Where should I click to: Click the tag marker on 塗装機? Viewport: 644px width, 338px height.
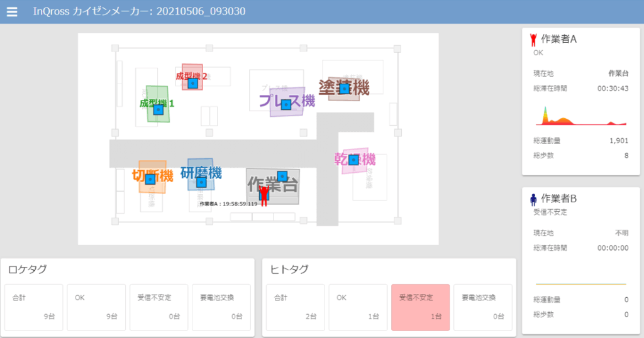345,89
